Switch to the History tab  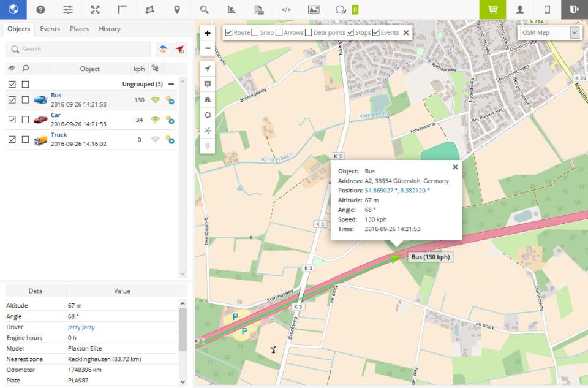(110, 29)
